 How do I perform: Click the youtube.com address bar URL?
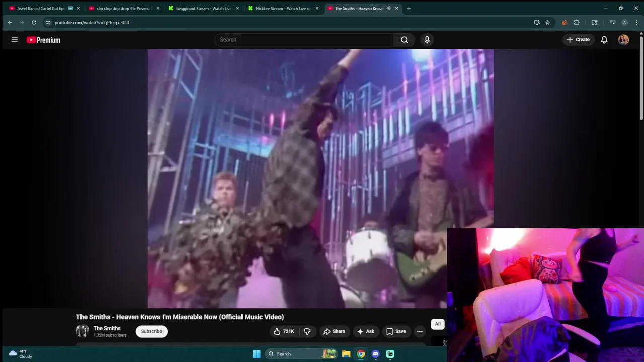click(92, 22)
